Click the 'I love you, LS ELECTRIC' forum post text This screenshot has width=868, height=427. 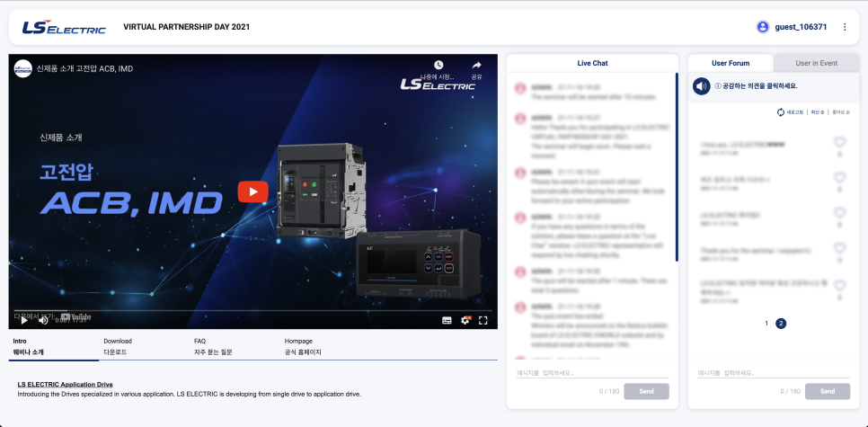743,144
